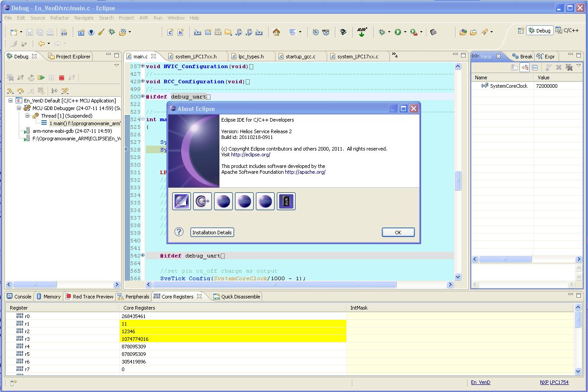
Task: Click the editor vertical scrollbar thumb
Action: tap(458, 181)
